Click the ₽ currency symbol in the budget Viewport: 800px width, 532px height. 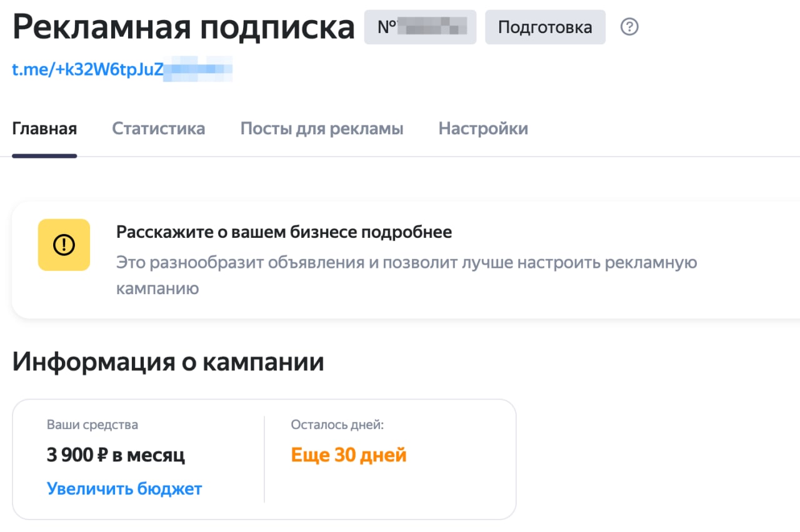coord(103,455)
